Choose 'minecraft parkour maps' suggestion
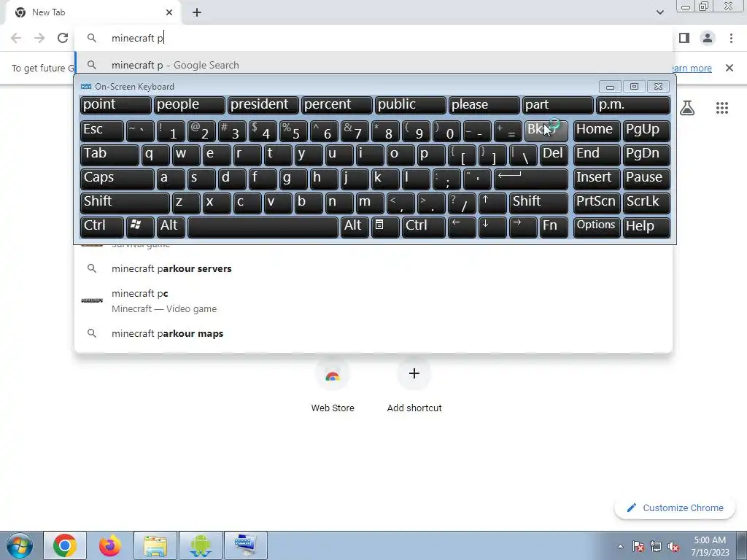The width and height of the screenshot is (747, 560). pos(373,333)
